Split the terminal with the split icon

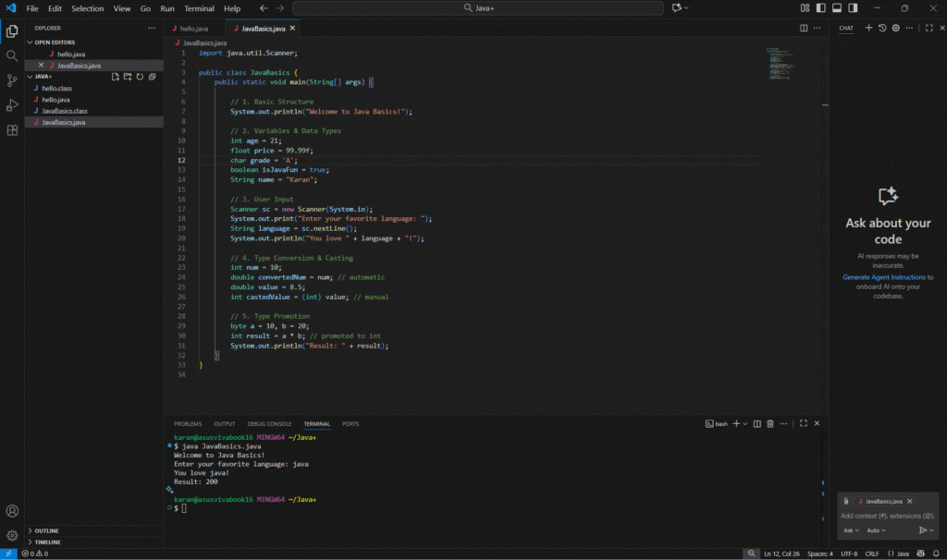pyautogui.click(x=756, y=423)
